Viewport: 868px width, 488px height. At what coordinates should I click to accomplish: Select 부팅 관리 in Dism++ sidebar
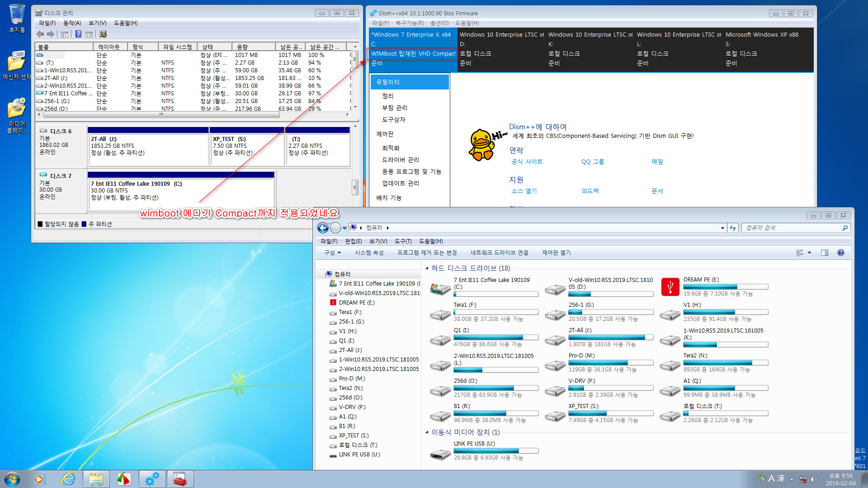point(395,108)
